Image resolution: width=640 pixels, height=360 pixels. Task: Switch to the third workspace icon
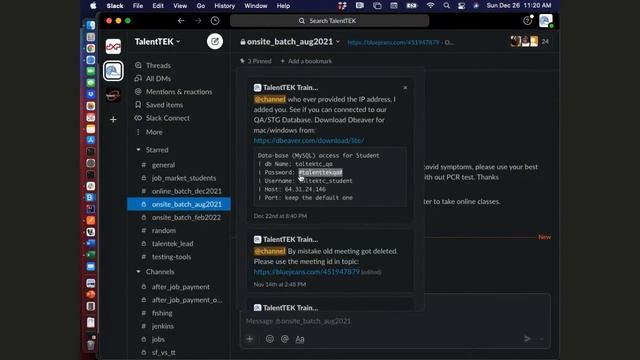113,95
